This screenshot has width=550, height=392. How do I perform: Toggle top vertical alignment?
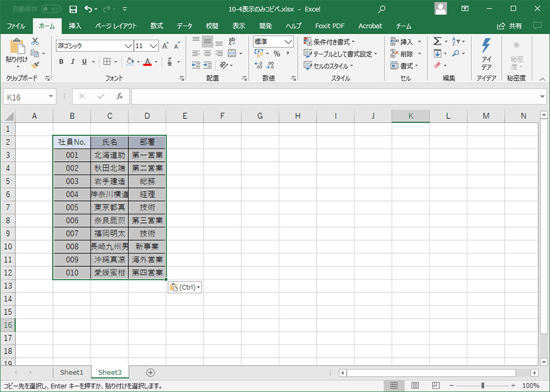coord(196,40)
